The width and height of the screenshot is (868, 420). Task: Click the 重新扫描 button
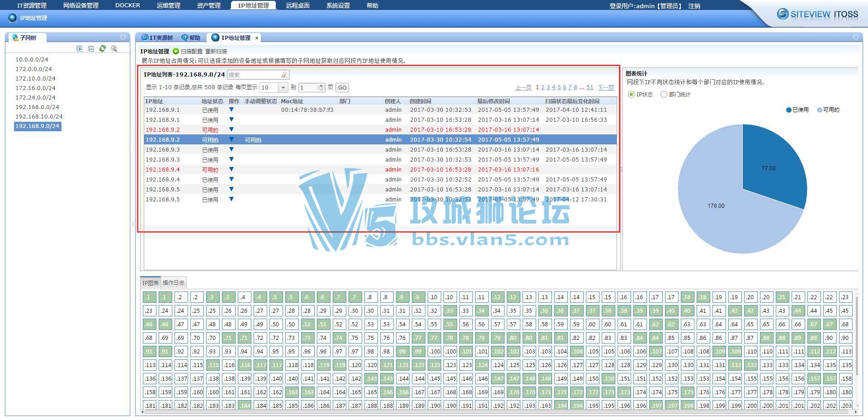pyautogui.click(x=216, y=51)
